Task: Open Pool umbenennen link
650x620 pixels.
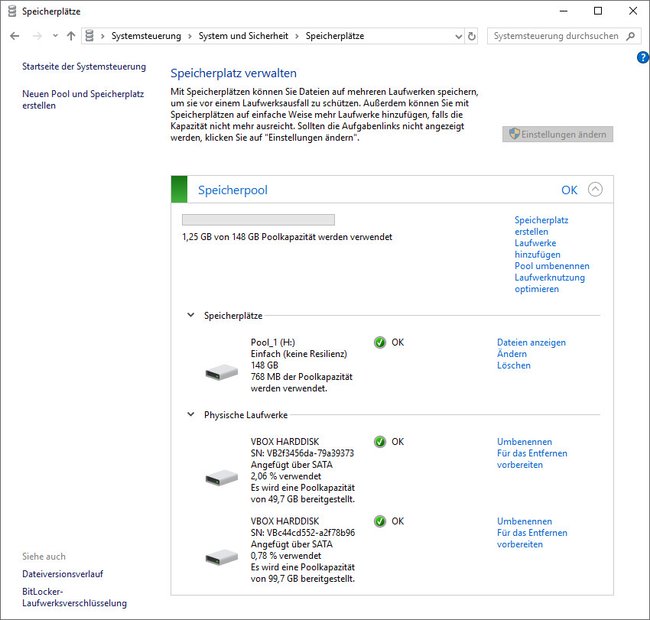Action: 552,266
